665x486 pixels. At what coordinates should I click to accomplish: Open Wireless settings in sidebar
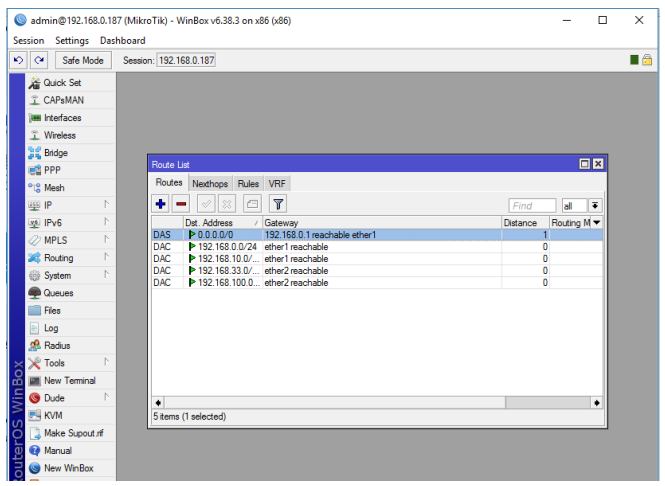tap(71, 135)
